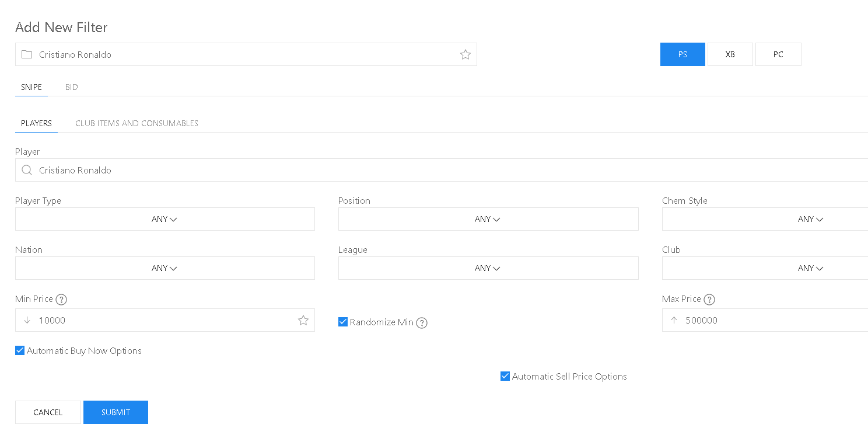Click the Add New Filter heading

coord(61,27)
